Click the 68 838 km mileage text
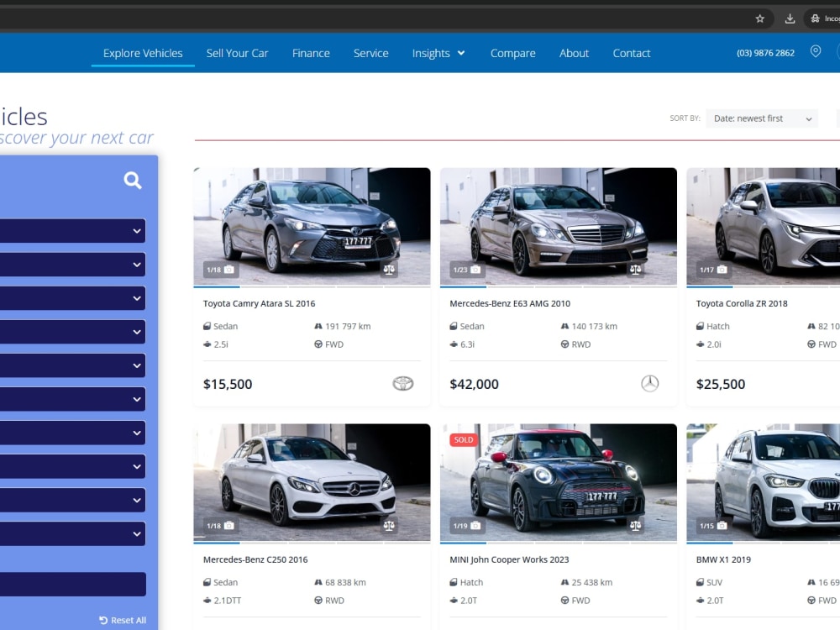 click(345, 582)
